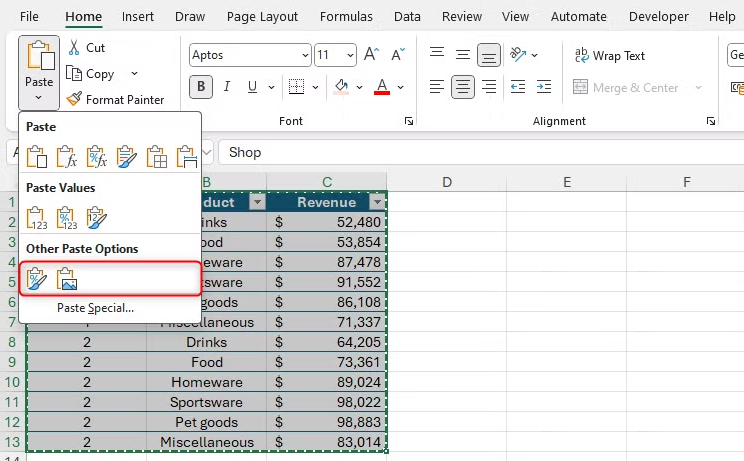The height and width of the screenshot is (461, 744).
Task: Switch to the Insert tab
Action: tap(138, 16)
